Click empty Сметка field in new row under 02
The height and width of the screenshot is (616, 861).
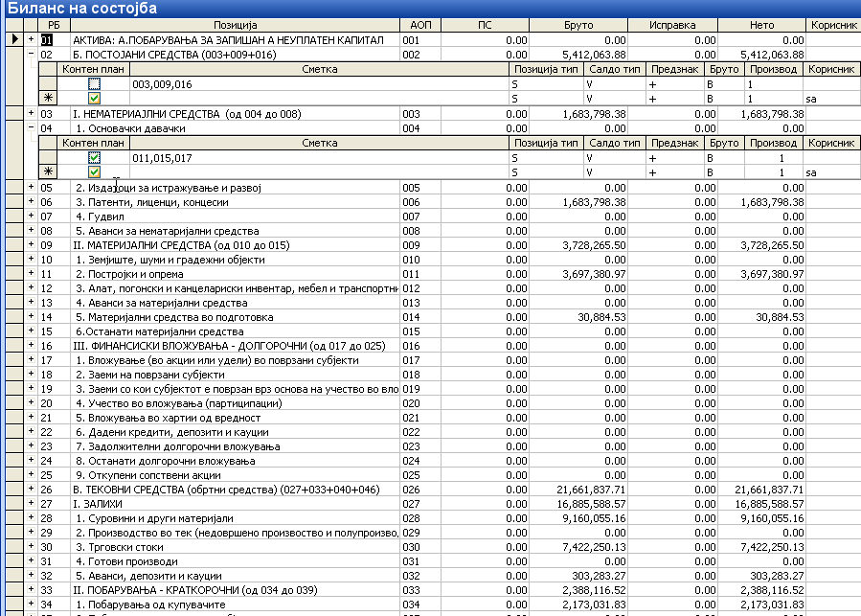(320, 99)
